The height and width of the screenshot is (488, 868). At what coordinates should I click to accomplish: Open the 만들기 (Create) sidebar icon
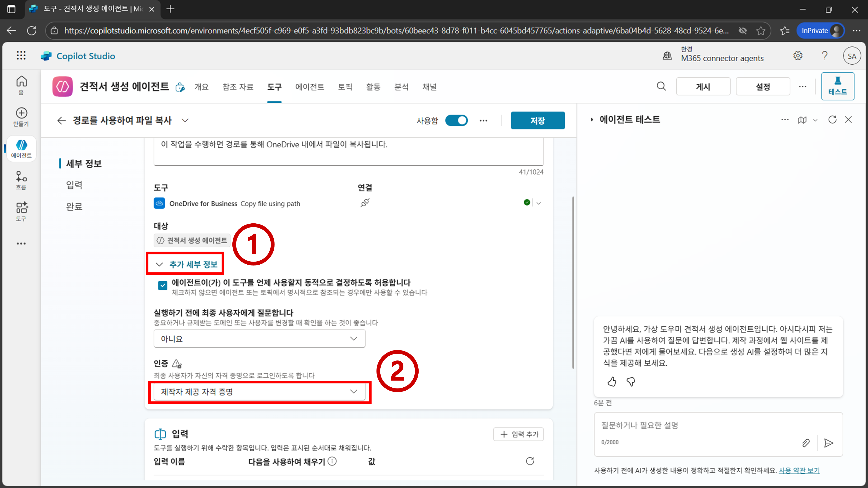(x=21, y=116)
